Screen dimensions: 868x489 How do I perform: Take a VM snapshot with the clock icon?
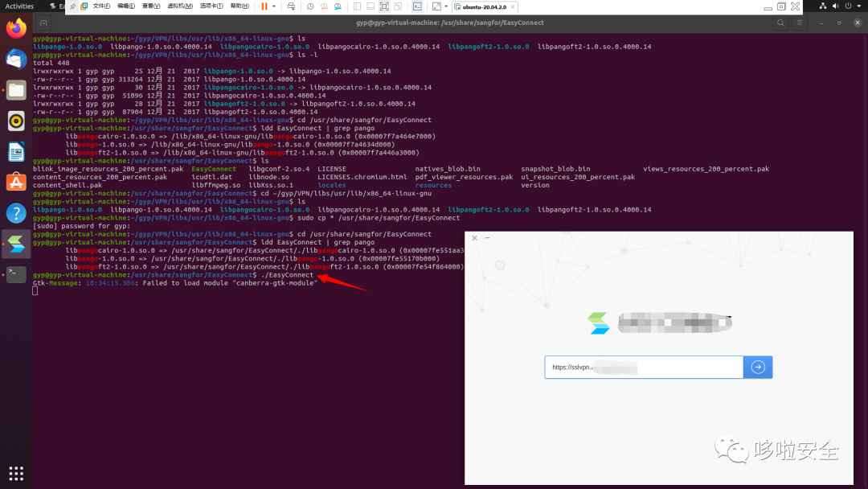(310, 6)
